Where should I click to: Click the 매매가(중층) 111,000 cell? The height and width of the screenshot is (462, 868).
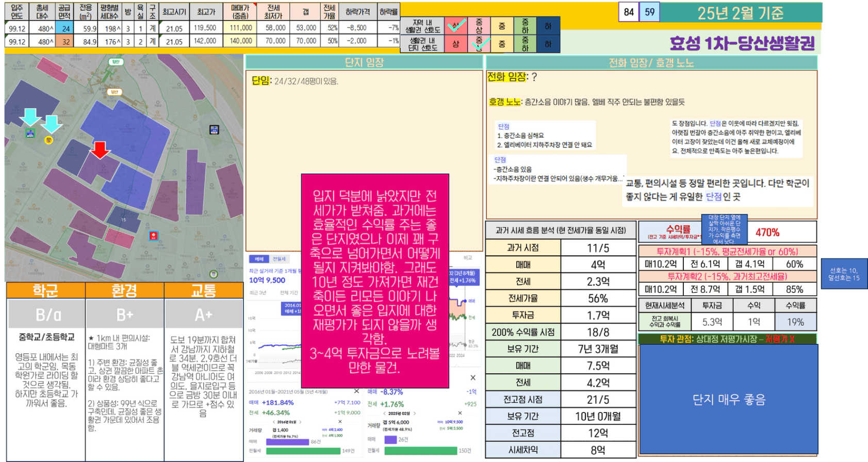[241, 28]
